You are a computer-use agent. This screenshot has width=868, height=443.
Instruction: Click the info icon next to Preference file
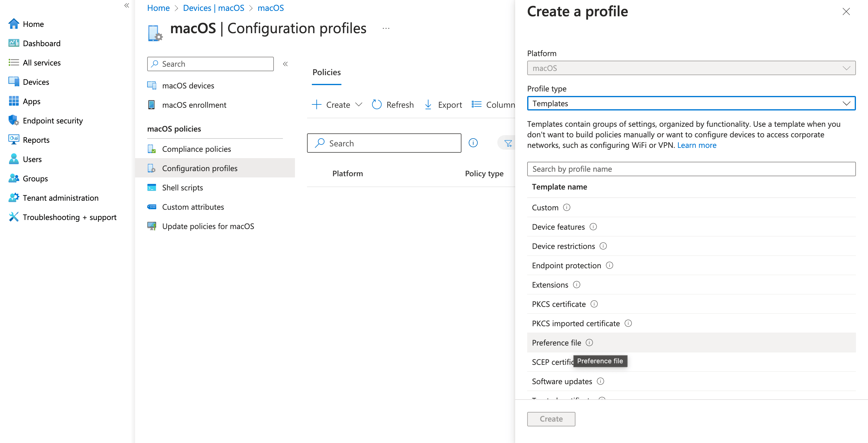pyautogui.click(x=590, y=343)
